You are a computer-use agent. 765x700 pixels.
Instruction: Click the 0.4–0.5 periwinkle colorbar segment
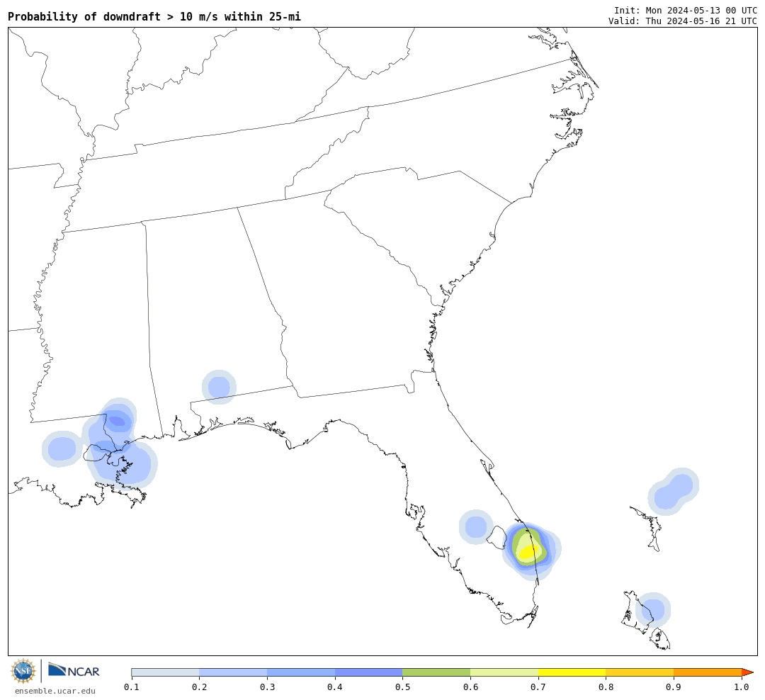(x=369, y=672)
